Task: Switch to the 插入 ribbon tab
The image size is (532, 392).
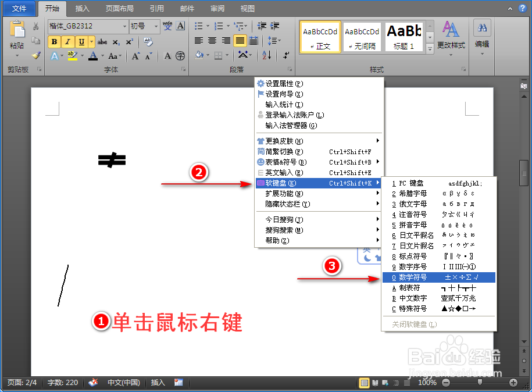Action: (81, 8)
